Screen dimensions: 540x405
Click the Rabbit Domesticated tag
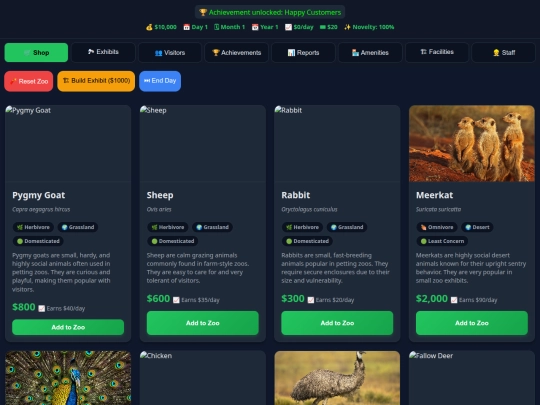(x=307, y=241)
